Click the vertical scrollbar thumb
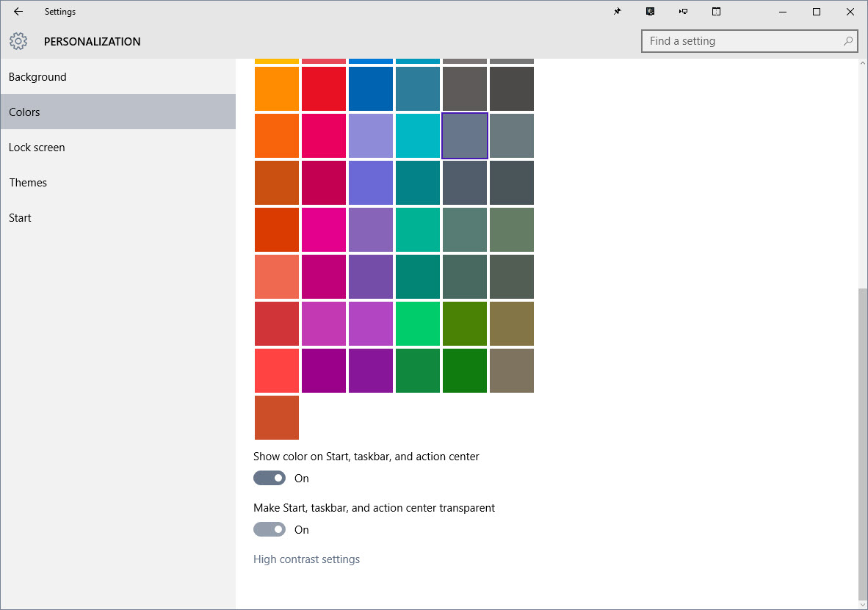Screen dimensions: 868x610 pyautogui.click(x=862, y=444)
